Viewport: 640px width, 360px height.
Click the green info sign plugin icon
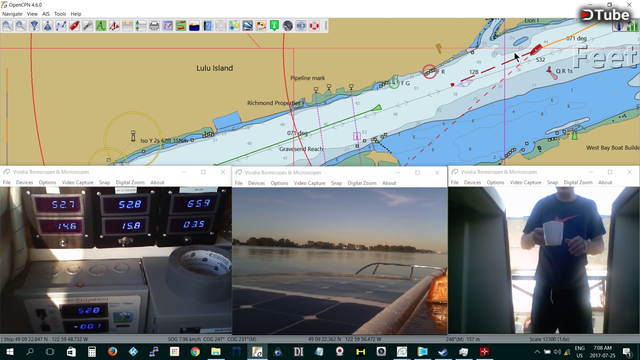point(274,26)
